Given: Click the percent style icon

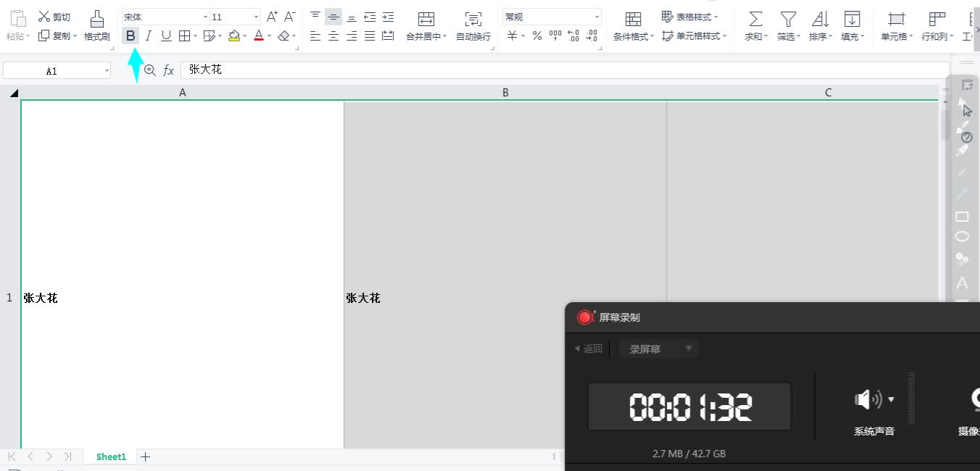Looking at the screenshot, I should click(x=537, y=36).
